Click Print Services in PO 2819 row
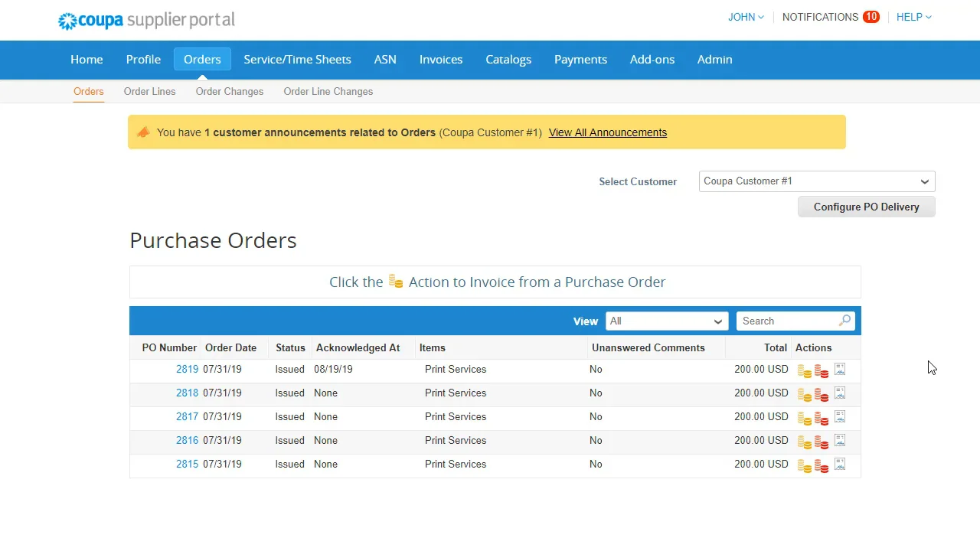The width and height of the screenshot is (980, 551). coord(456,369)
